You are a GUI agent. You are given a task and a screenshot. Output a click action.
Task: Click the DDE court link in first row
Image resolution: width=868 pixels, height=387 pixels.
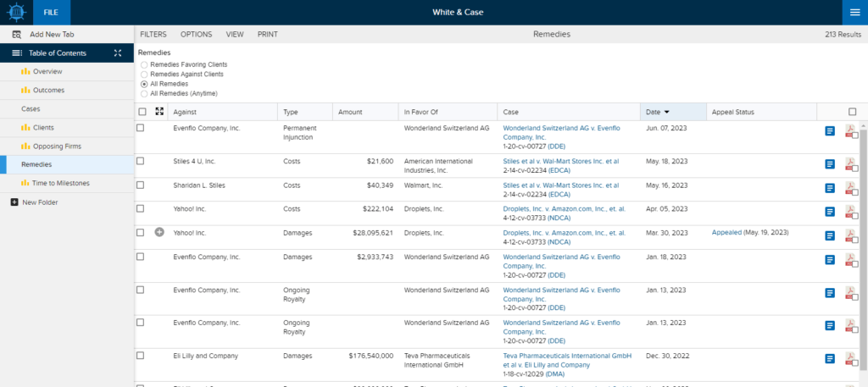tap(556, 147)
